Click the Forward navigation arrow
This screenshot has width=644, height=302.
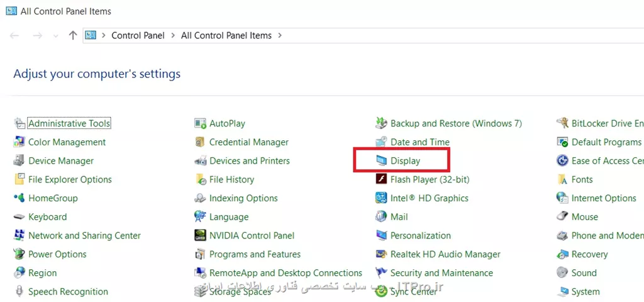(38, 36)
